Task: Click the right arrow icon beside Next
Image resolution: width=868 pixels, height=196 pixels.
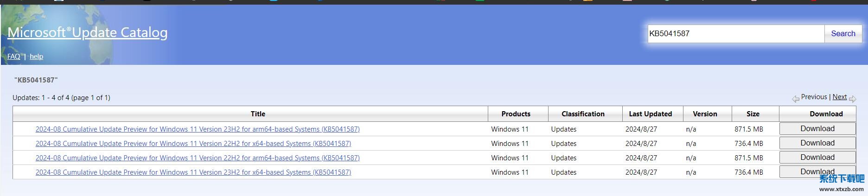Action: pyautogui.click(x=852, y=99)
